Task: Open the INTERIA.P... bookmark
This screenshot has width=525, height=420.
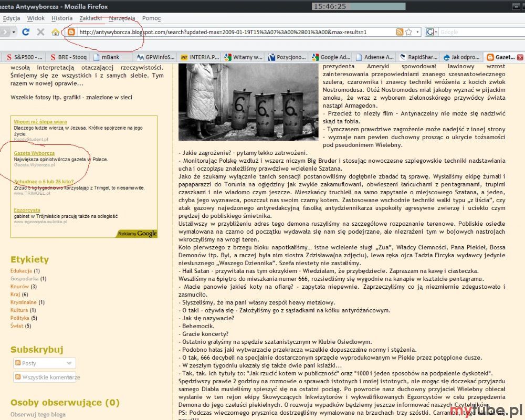Action: click(200, 57)
